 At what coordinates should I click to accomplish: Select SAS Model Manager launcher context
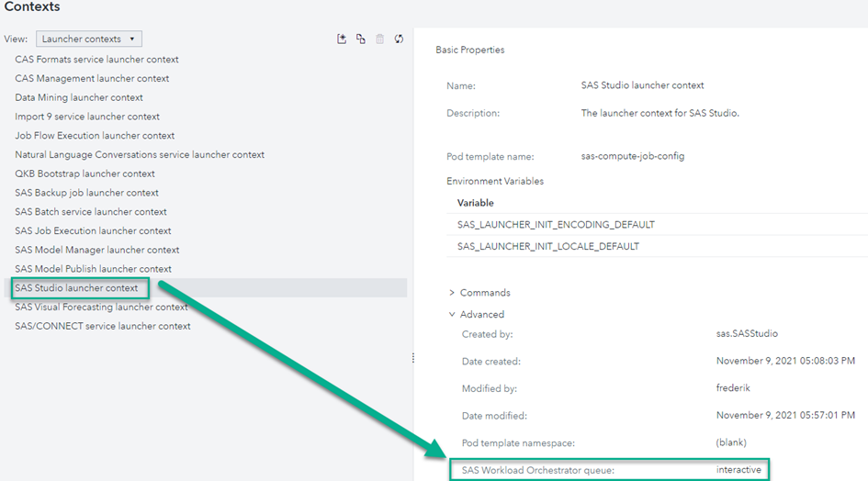96,250
